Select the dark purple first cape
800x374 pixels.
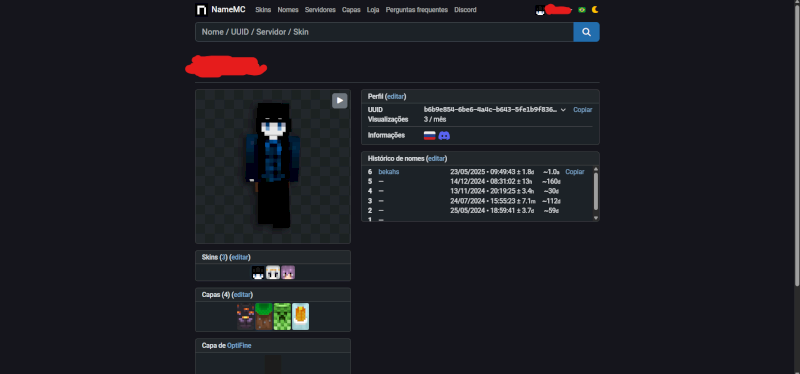pos(245,316)
